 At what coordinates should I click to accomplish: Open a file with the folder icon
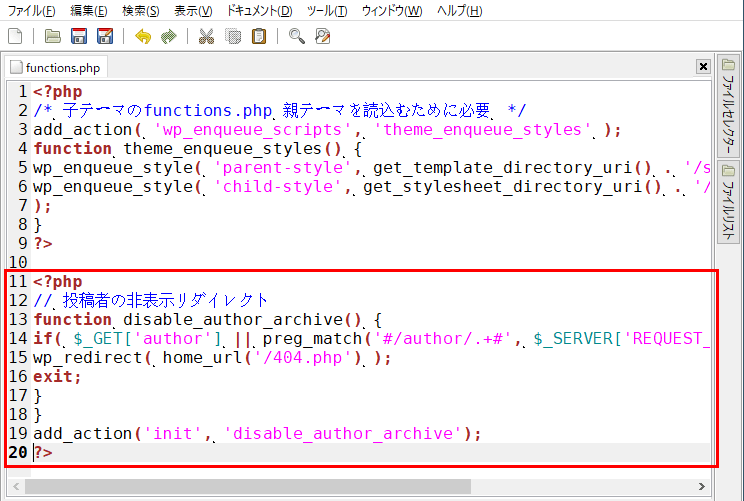click(52, 36)
